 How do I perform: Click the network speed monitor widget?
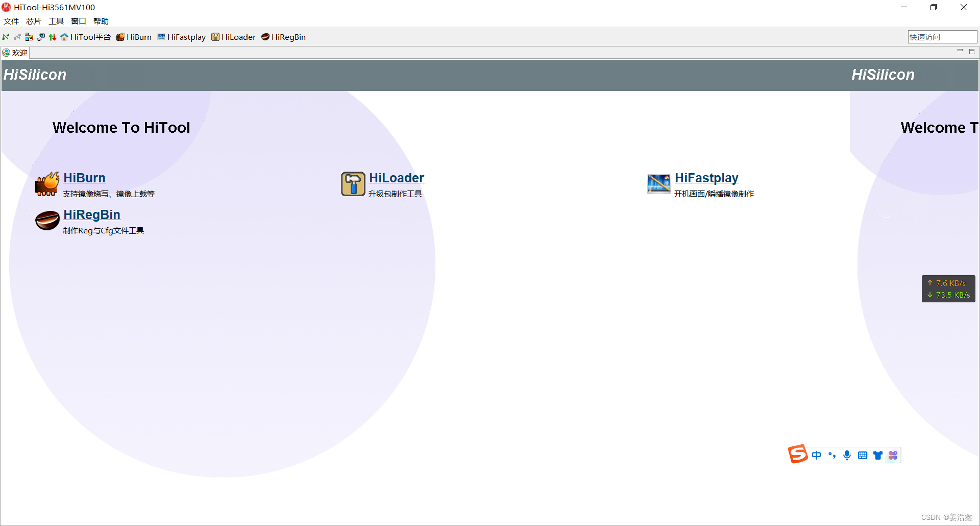[948, 289]
